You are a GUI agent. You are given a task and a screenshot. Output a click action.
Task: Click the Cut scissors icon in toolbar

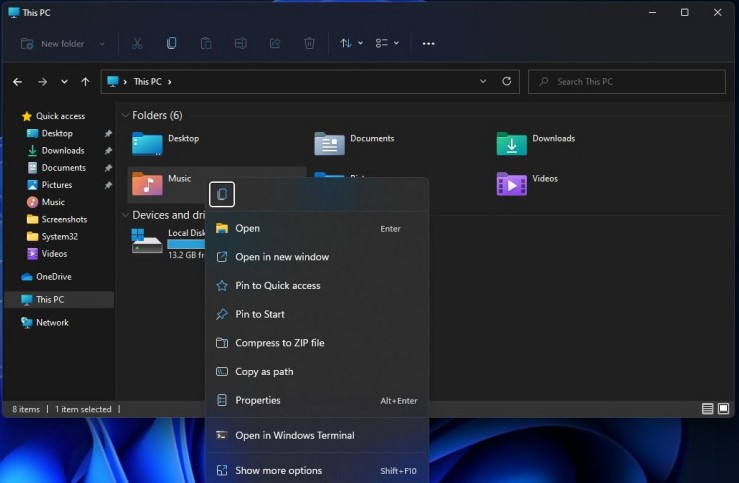tap(137, 44)
